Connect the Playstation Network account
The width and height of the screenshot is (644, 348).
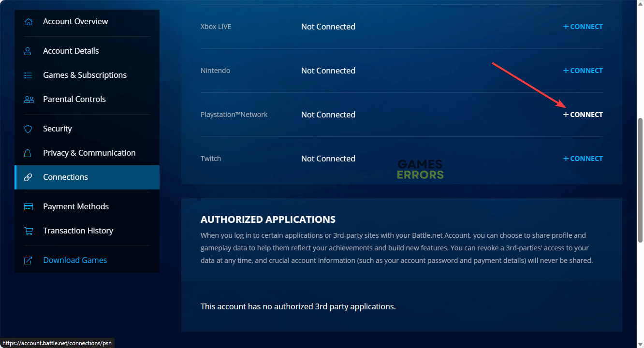(x=583, y=115)
